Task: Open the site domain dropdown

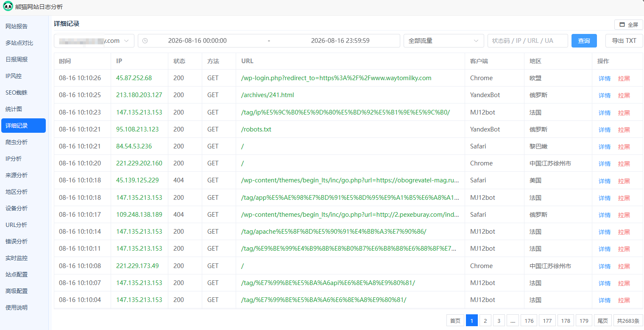Action: pos(94,41)
